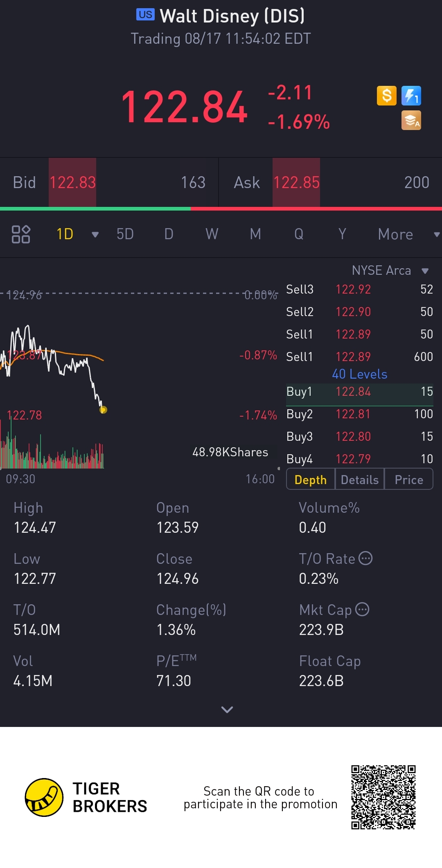Switch to the W weekly chart tab

[212, 234]
